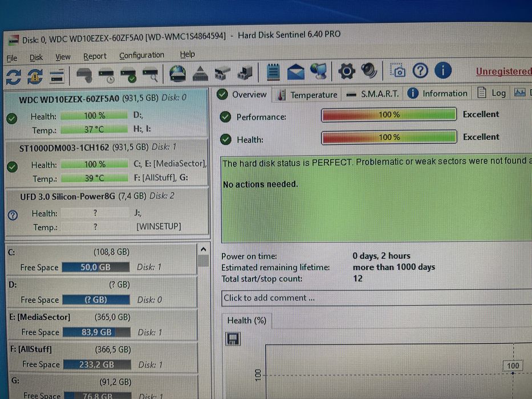The width and height of the screenshot is (532, 399).
Task: Click the ST1000DM003 Temp. 39 °C bar
Action: 95,178
